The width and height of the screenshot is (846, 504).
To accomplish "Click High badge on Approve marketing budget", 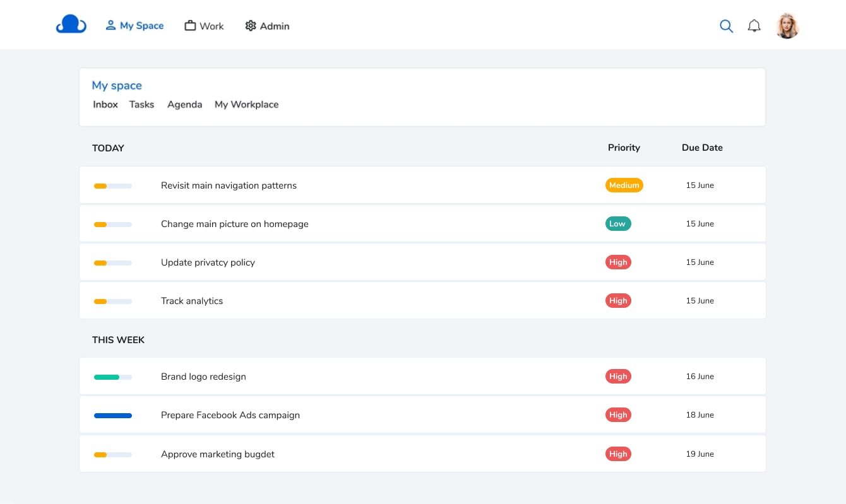I will click(617, 454).
